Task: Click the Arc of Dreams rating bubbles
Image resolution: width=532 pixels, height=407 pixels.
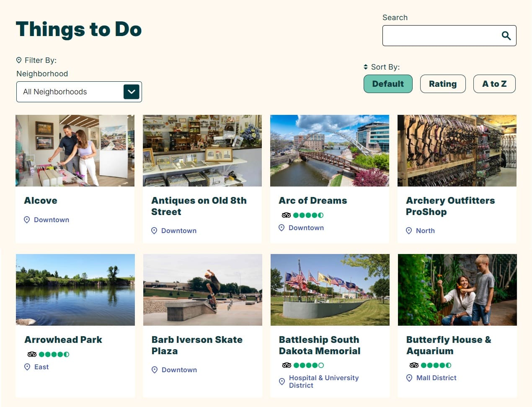Action: pos(308,215)
